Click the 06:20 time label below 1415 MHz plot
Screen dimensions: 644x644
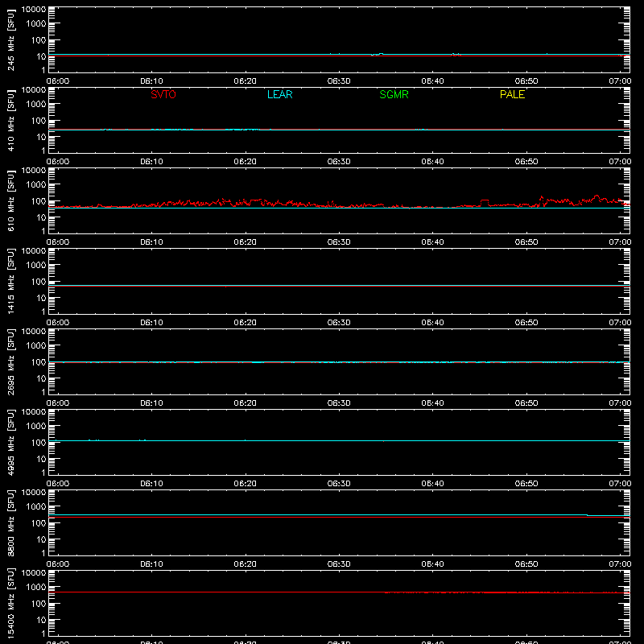click(x=246, y=323)
